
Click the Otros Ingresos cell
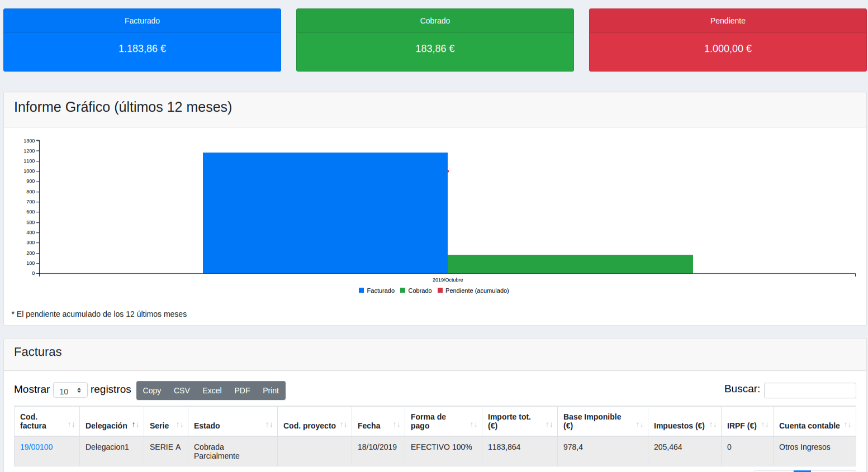tap(814, 451)
